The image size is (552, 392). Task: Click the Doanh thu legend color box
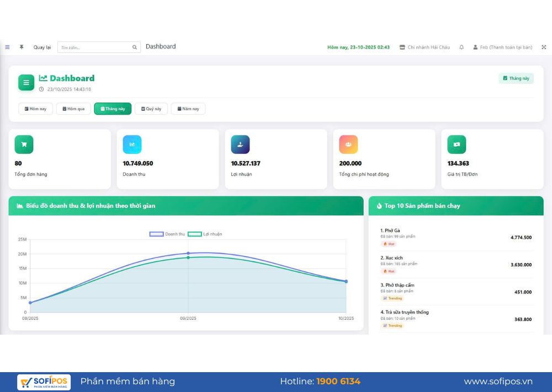(157, 234)
